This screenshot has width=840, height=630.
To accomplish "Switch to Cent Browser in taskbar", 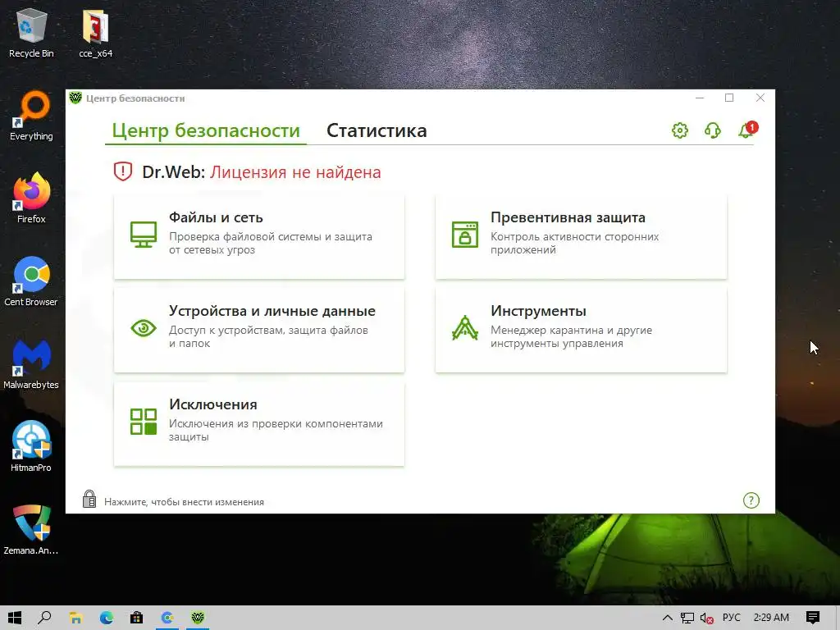I will click(167, 618).
